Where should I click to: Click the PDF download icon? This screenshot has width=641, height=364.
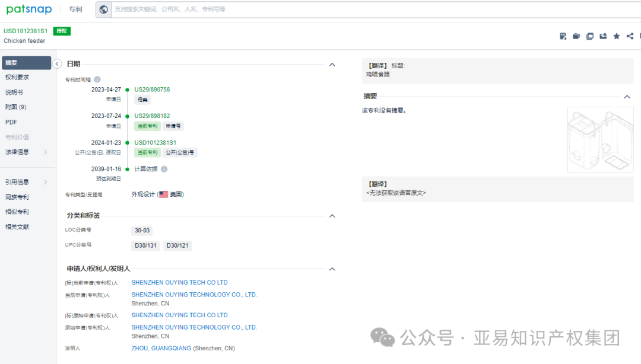[563, 36]
